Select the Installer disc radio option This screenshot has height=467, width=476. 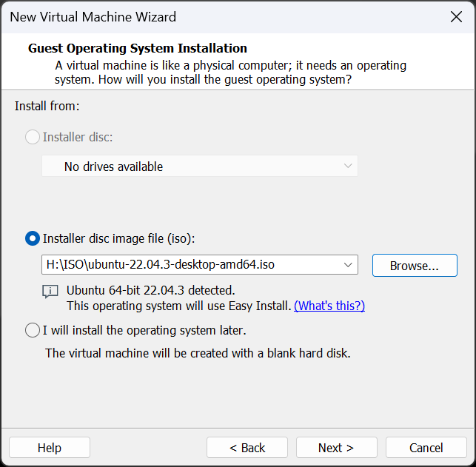click(33, 137)
